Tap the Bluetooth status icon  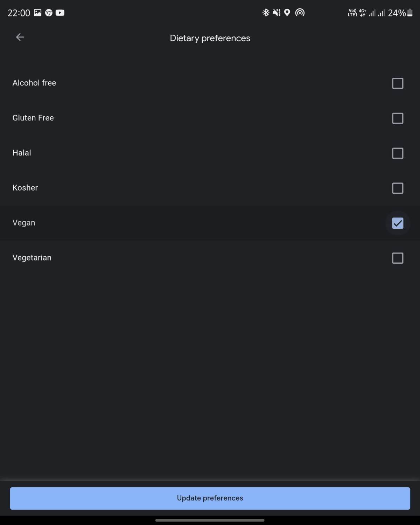[266, 13]
